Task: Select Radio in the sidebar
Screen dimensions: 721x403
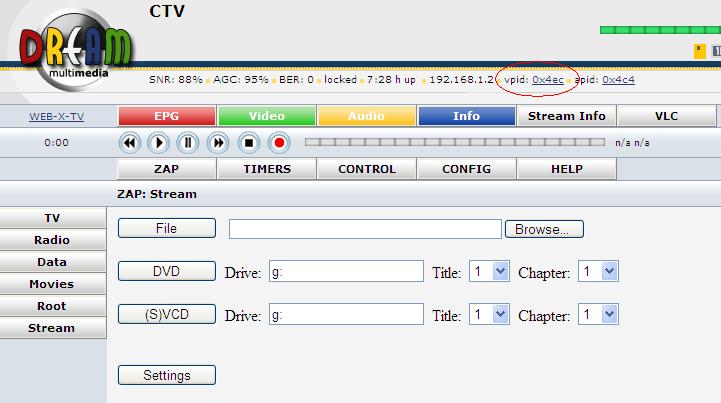Action: (x=52, y=240)
